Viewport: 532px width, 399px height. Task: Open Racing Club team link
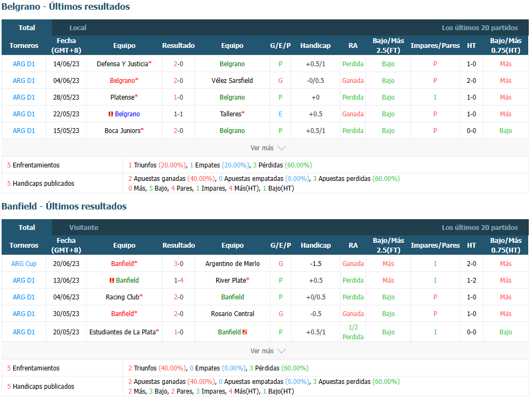(123, 297)
